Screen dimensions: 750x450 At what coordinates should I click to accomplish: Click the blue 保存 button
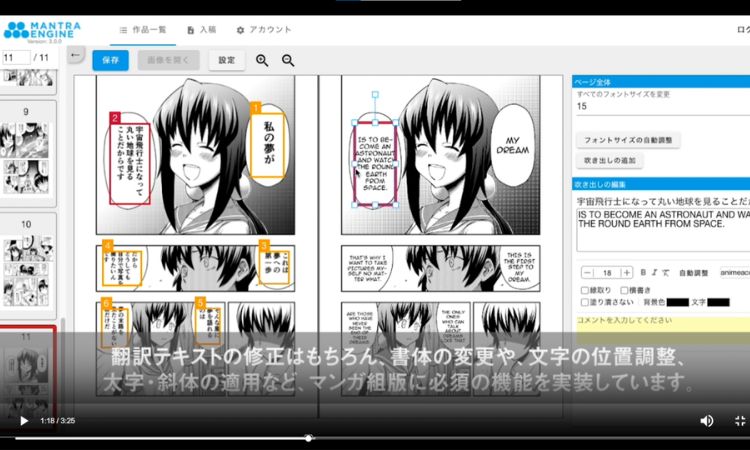(110, 60)
